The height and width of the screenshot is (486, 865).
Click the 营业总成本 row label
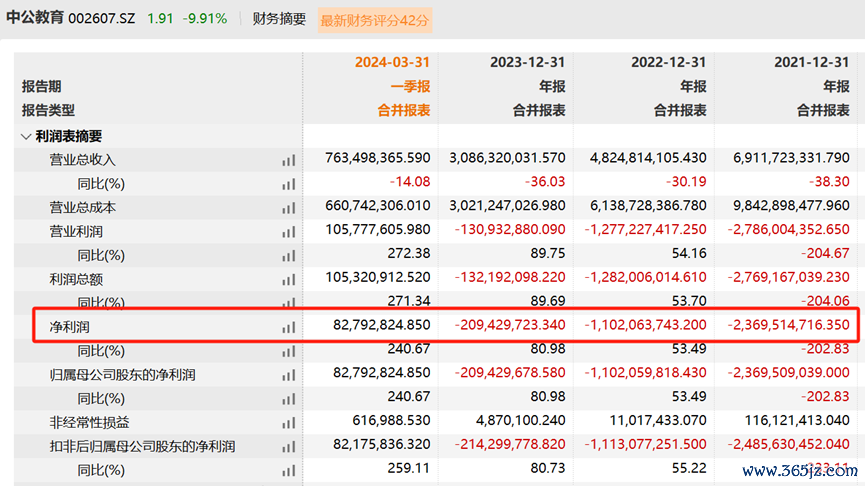(83, 207)
